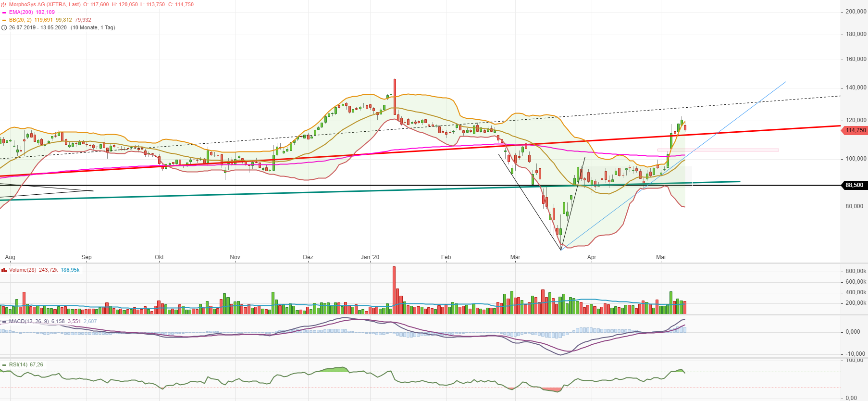Viewport: 868px width, 401px height.
Task: Select the RSI(14) indicator label
Action: [x=18, y=364]
